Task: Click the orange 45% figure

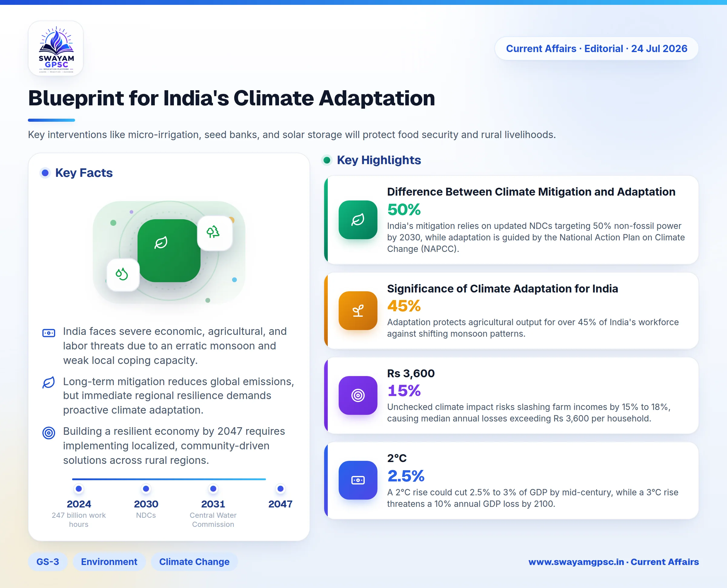Action: pos(404,306)
